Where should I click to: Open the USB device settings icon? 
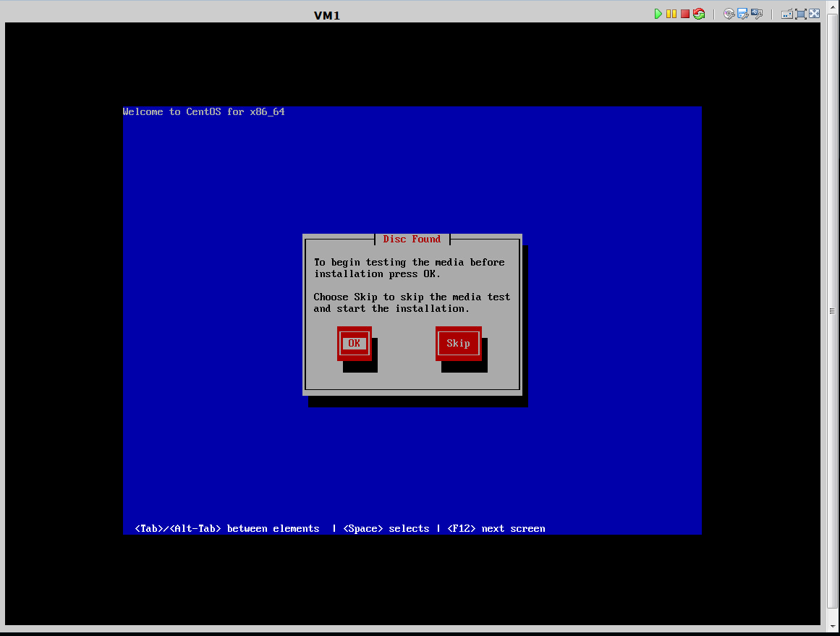pyautogui.click(x=756, y=14)
